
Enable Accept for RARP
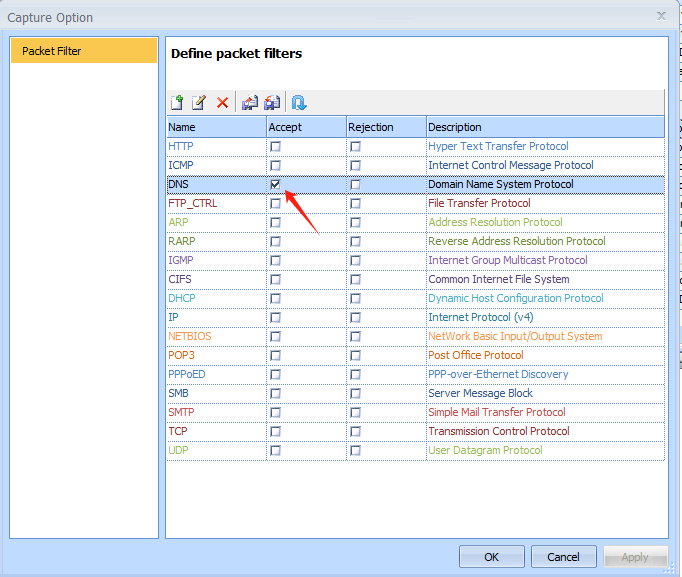point(275,241)
